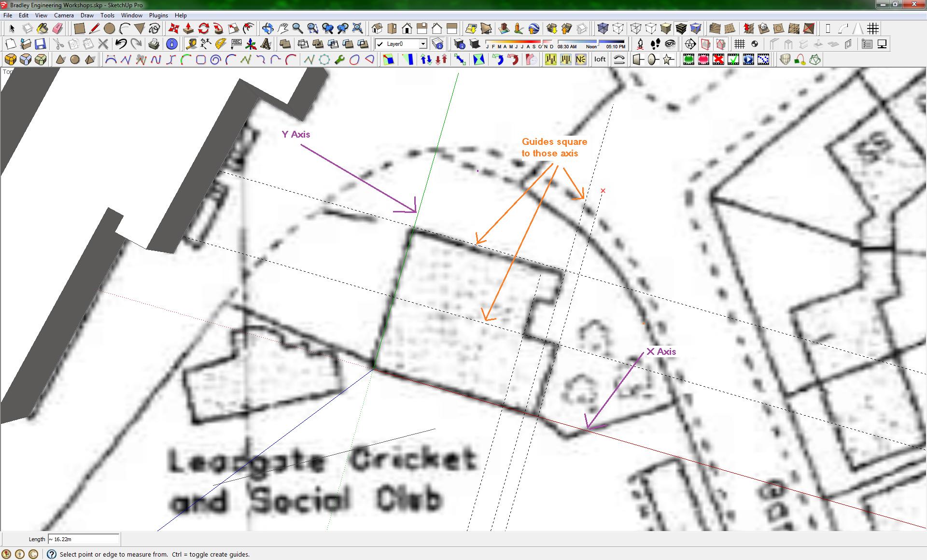The image size is (927, 560).
Task: Activate the red pencil Line tool
Action: point(95,28)
